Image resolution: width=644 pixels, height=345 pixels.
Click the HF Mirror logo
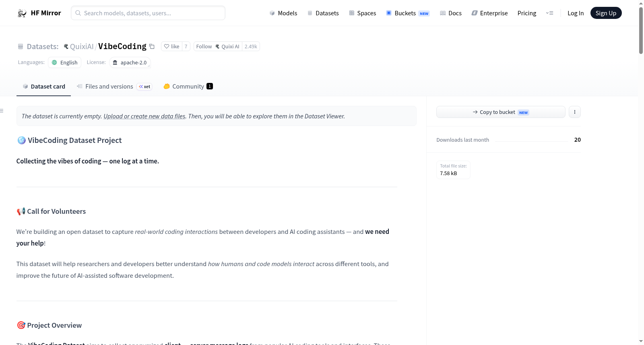click(x=39, y=13)
